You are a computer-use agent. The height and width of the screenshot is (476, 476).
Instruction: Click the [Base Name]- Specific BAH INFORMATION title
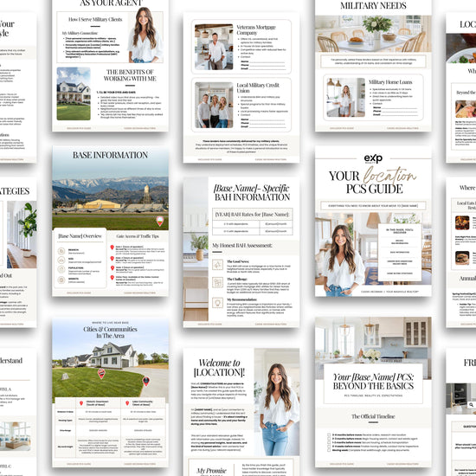pyautogui.click(x=252, y=192)
